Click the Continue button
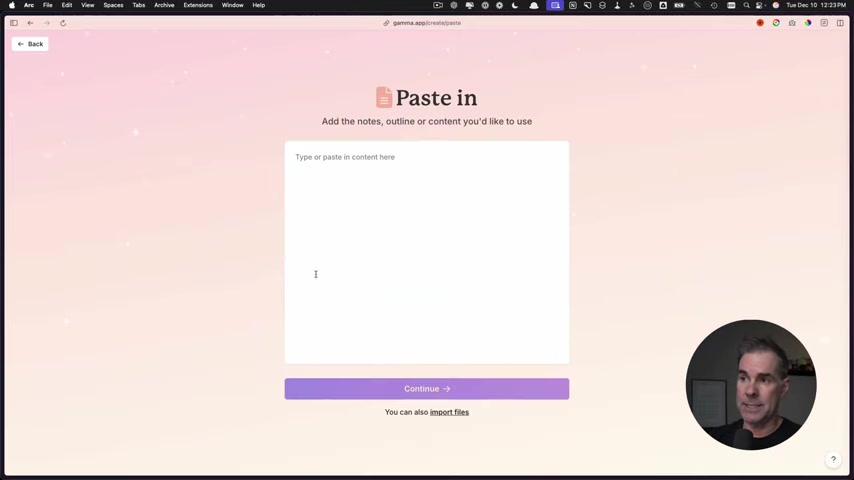 (x=426, y=388)
